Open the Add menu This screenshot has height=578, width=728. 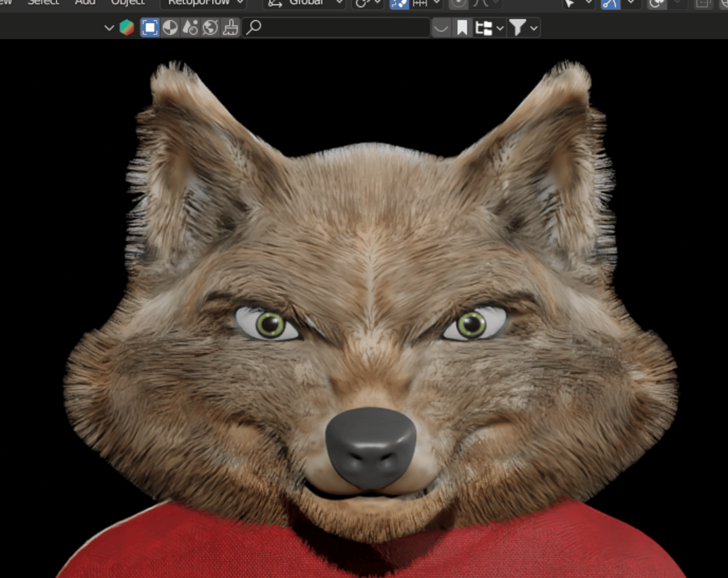85,3
